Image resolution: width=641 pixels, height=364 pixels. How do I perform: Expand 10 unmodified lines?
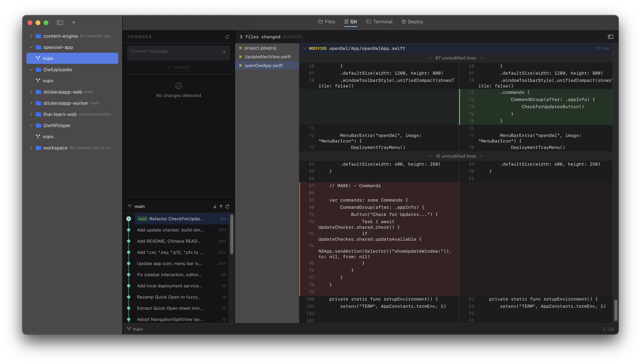click(x=456, y=156)
